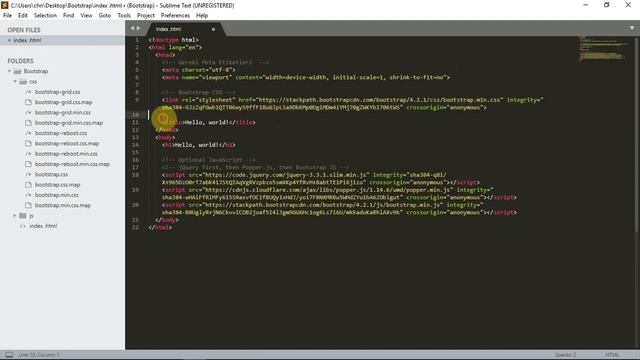The height and width of the screenshot is (360, 640).
Task: Close index.html in Open Files
Action: coord(9,40)
